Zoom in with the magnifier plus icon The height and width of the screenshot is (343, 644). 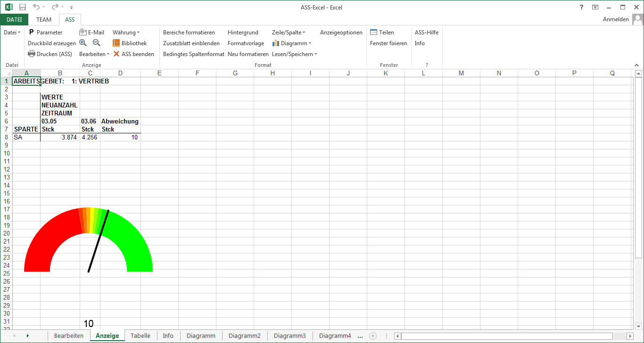coord(83,43)
